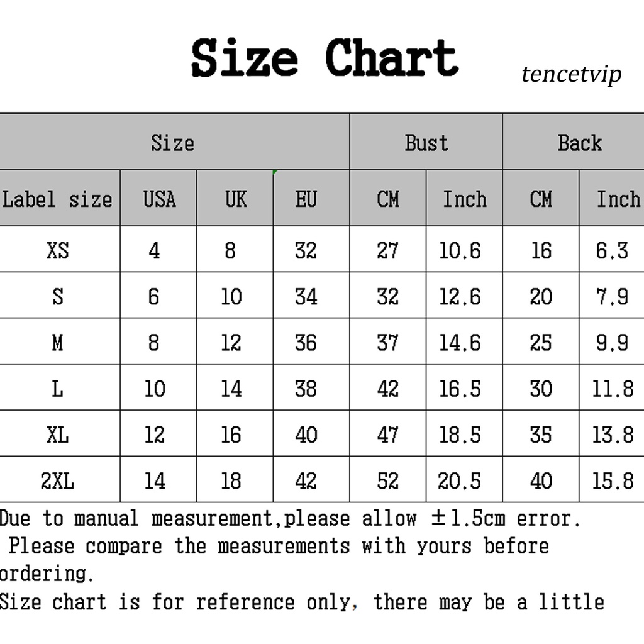Click the tencetvip watermark text
This screenshot has width=644, height=644.
(571, 74)
